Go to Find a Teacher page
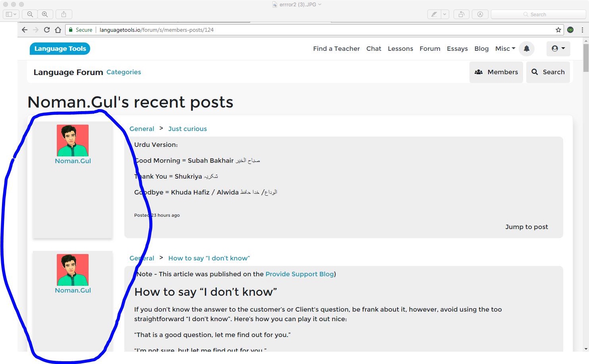 coord(336,48)
